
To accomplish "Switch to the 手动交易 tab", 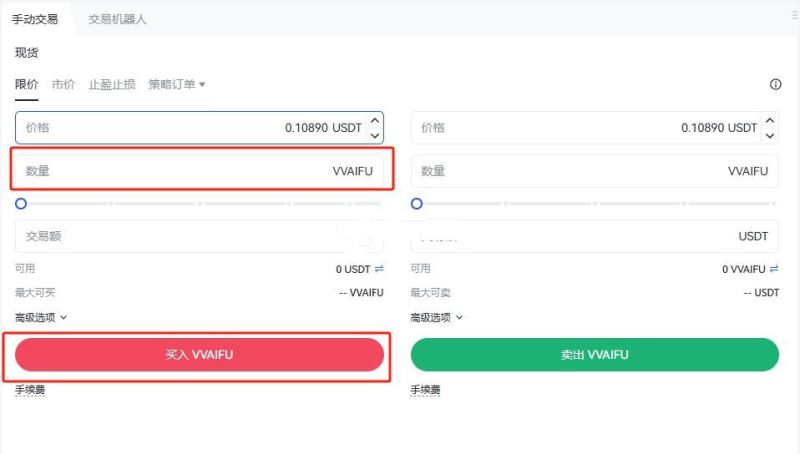I will pos(35,19).
